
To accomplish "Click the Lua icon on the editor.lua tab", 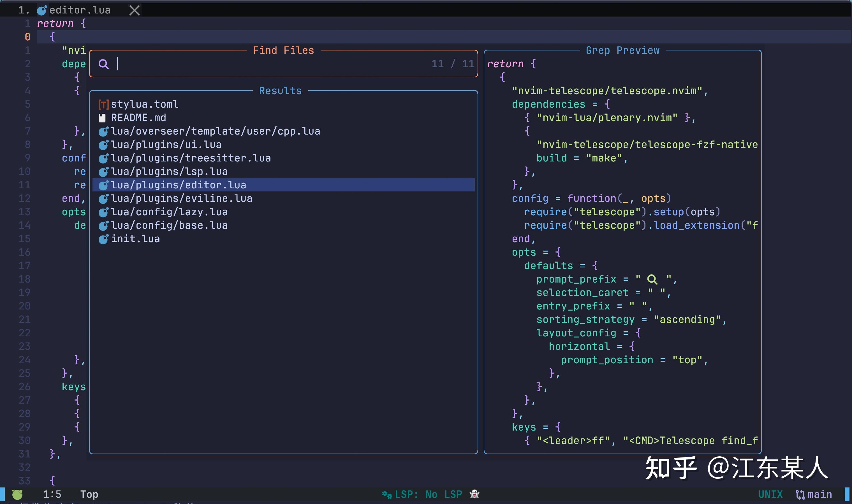I will tap(41, 10).
